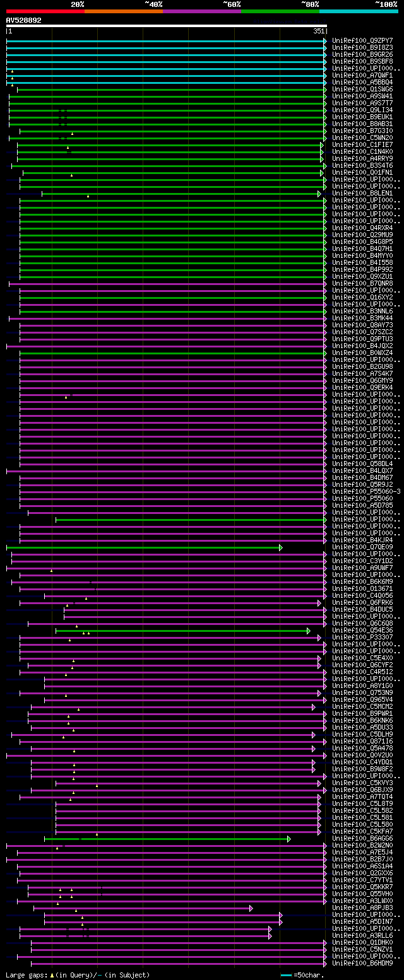Open hit UniRef100_B9I8Z3 label

pyautogui.click(x=362, y=47)
